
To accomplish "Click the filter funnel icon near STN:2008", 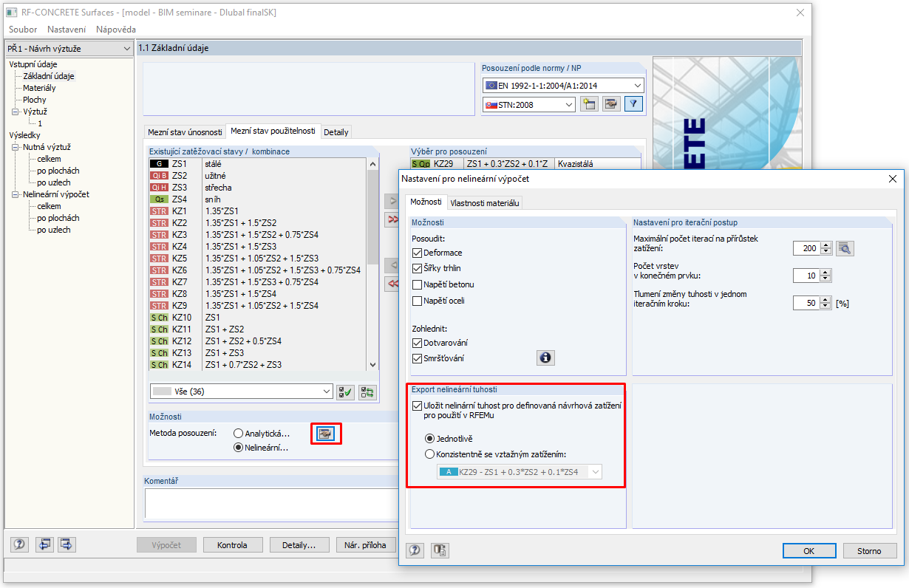I will pos(633,104).
